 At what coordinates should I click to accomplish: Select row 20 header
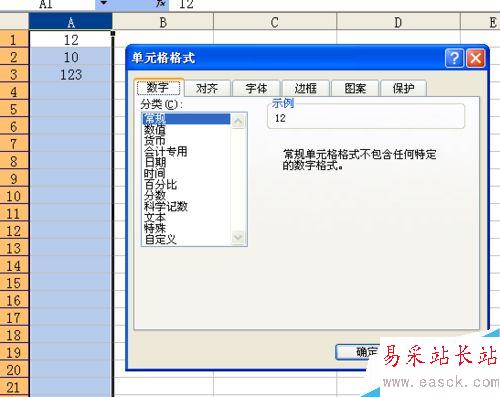tap(14, 370)
